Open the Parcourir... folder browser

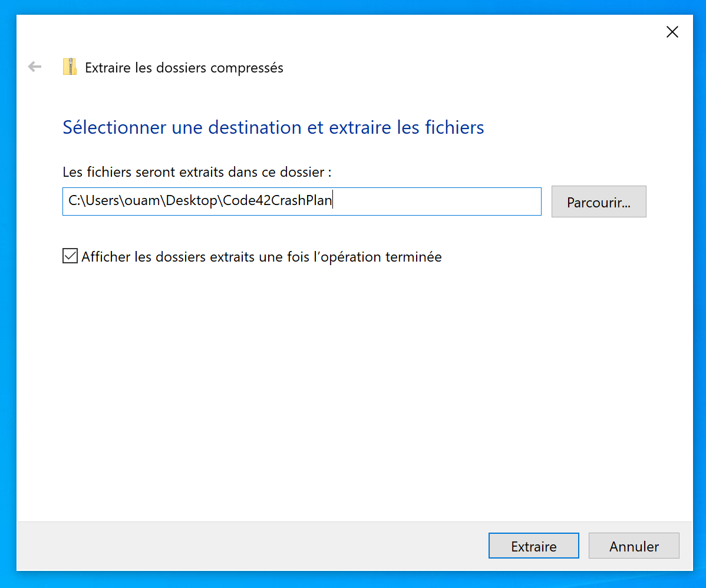(x=599, y=202)
